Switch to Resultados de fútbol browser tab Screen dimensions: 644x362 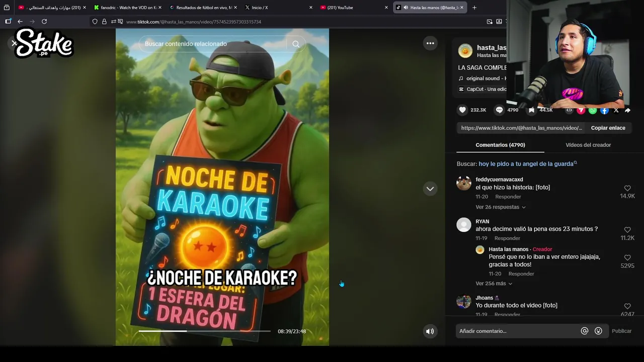[x=203, y=8]
